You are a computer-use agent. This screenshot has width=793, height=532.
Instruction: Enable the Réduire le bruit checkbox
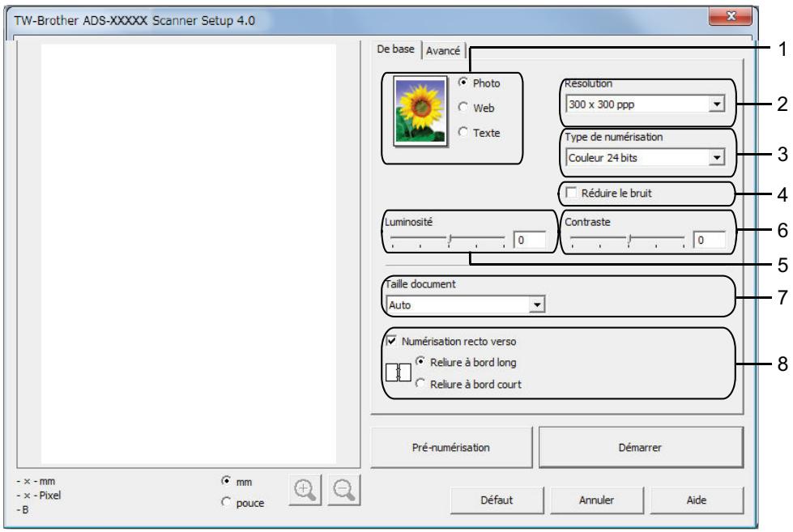tap(571, 193)
